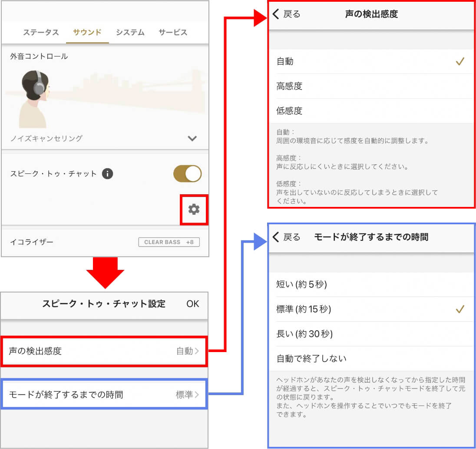476x449 pixels.
Task: Turn off the スピーク・トゥ・チャット toggle
Action: pos(187,174)
